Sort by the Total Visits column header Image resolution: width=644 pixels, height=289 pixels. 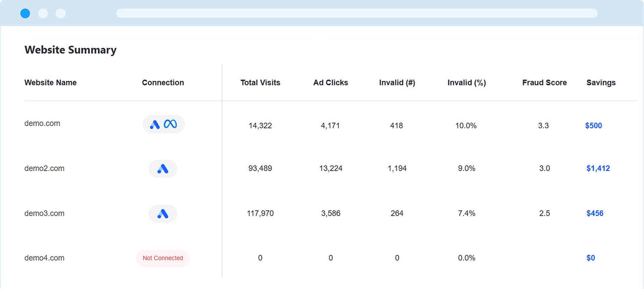click(x=260, y=83)
